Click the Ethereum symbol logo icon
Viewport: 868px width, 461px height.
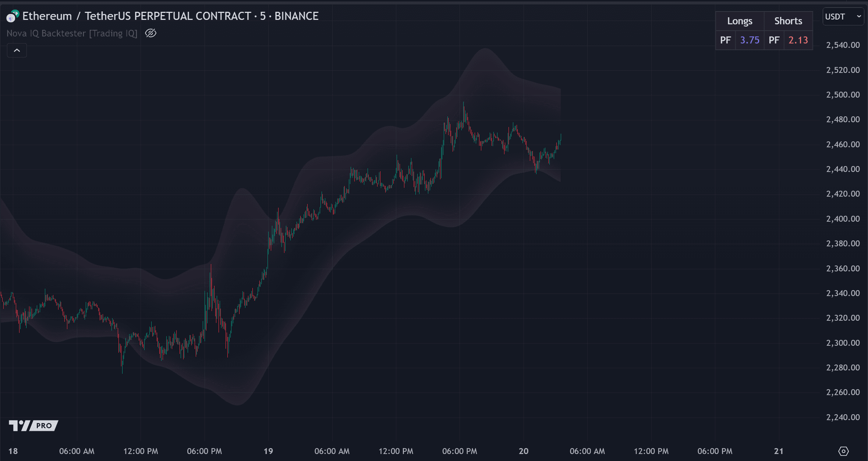(13, 16)
